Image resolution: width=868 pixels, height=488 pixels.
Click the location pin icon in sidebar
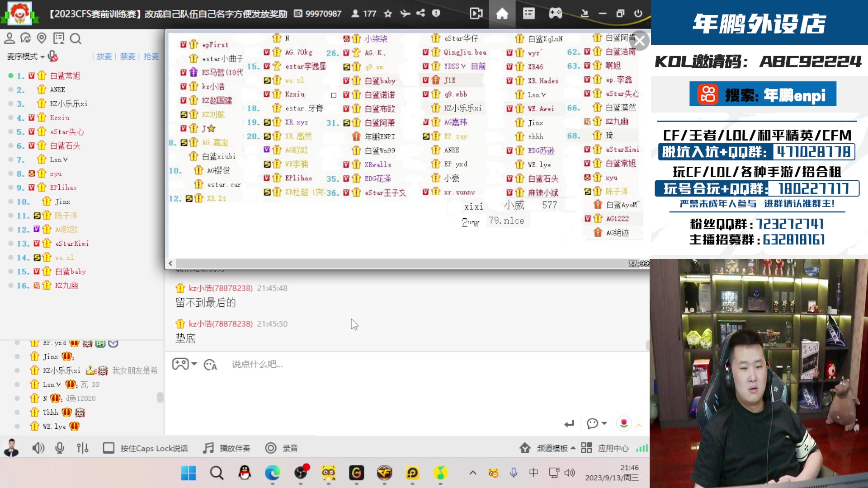42,38
